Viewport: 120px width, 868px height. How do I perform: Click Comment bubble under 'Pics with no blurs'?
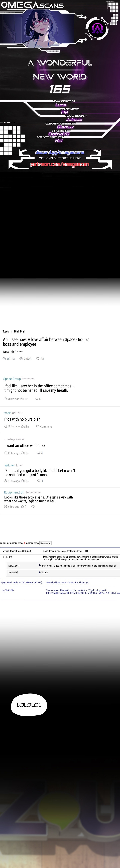(38, 427)
